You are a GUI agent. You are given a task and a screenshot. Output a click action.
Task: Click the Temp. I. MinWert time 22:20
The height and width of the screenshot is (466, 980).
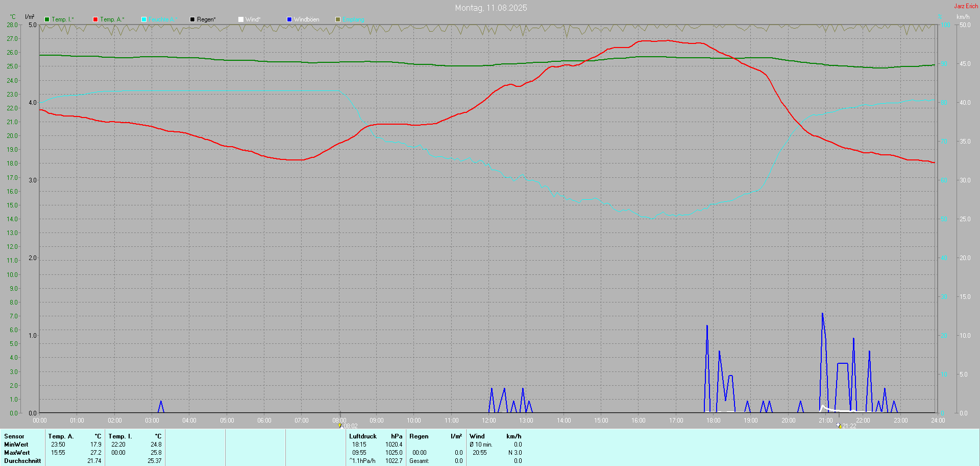click(x=118, y=445)
